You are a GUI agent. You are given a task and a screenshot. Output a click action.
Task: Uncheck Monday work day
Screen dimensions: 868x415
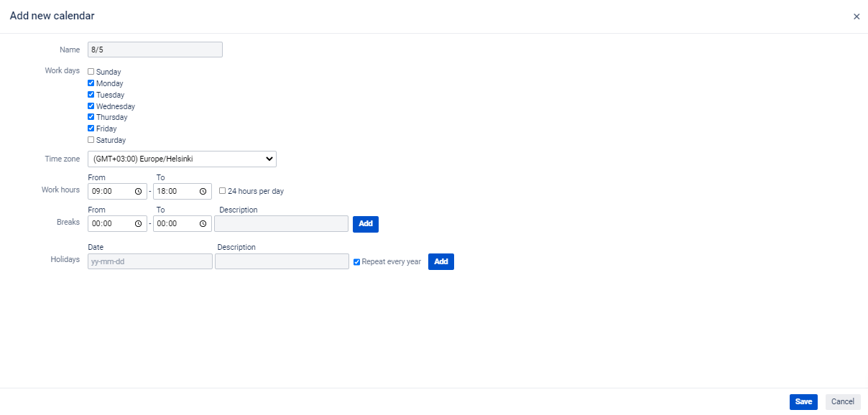point(91,83)
